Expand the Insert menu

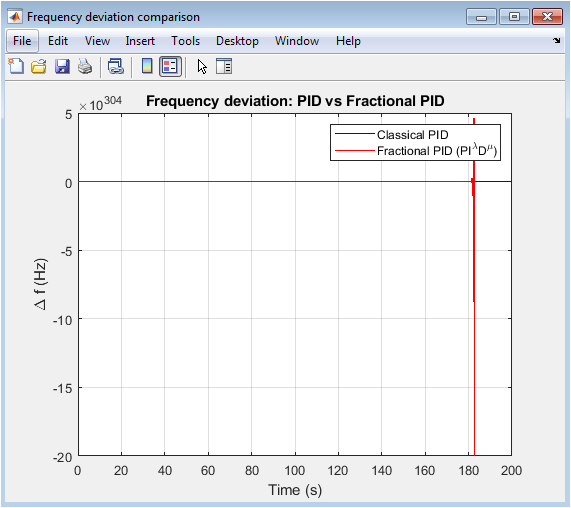click(140, 41)
